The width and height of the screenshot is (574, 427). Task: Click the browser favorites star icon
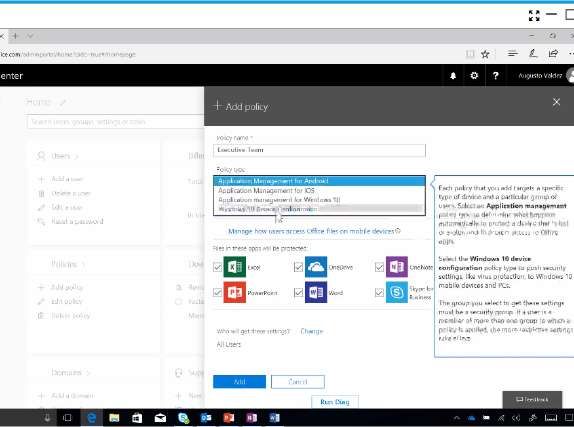[485, 54]
